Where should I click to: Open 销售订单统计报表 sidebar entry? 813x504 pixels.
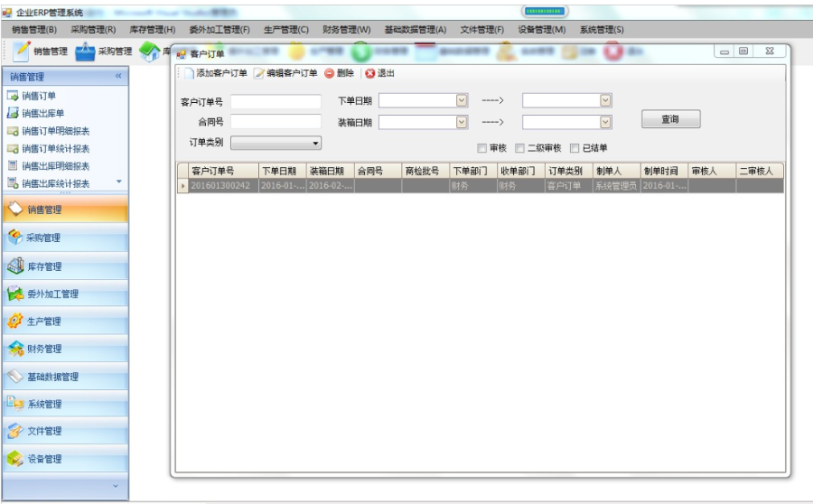55,148
